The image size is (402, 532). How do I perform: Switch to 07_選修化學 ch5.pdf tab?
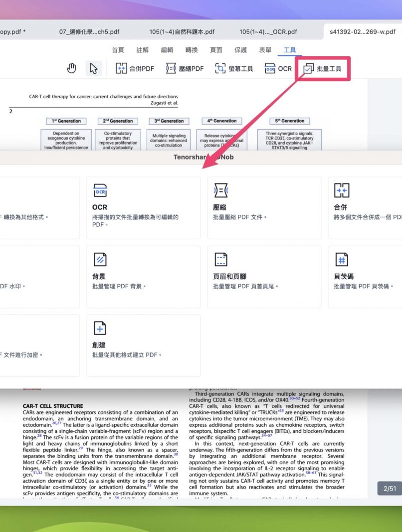pyautogui.click(x=89, y=32)
